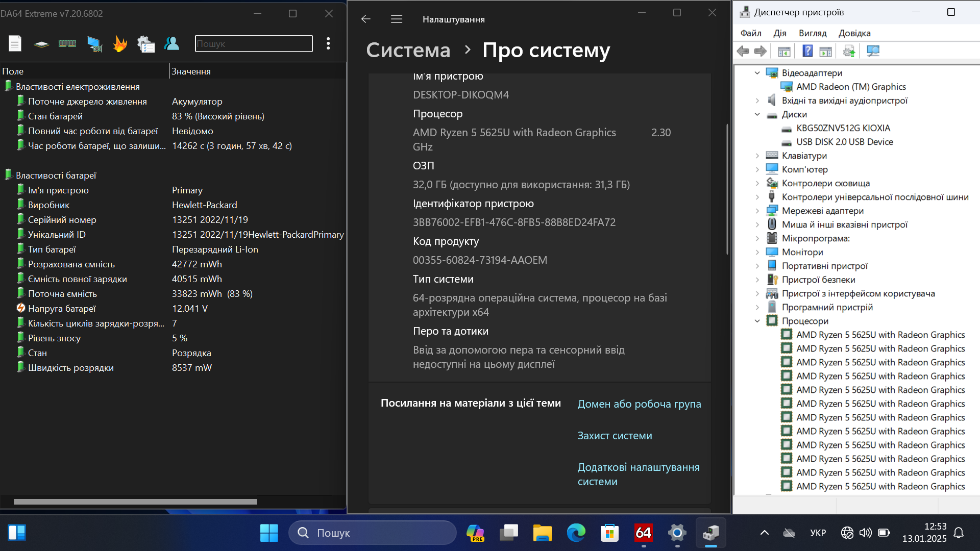Click Device Manager forward arrow toolbar icon
Viewport: 980px width, 551px height.
(761, 51)
